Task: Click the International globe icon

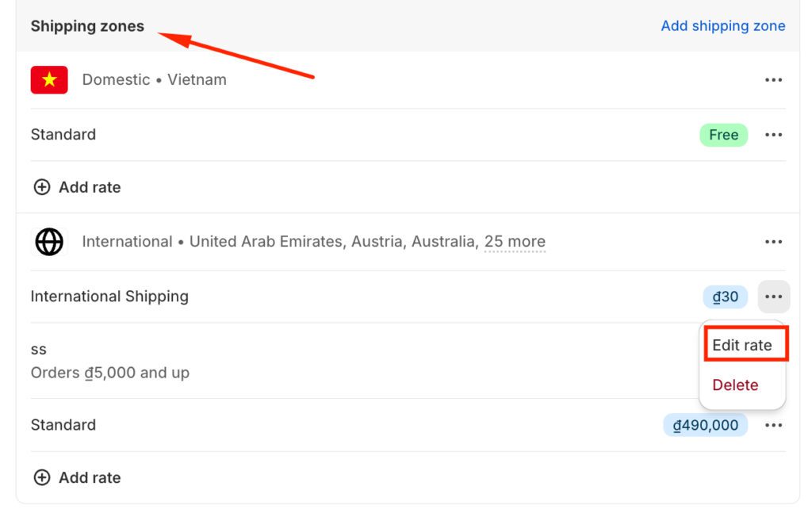Action: tap(49, 242)
